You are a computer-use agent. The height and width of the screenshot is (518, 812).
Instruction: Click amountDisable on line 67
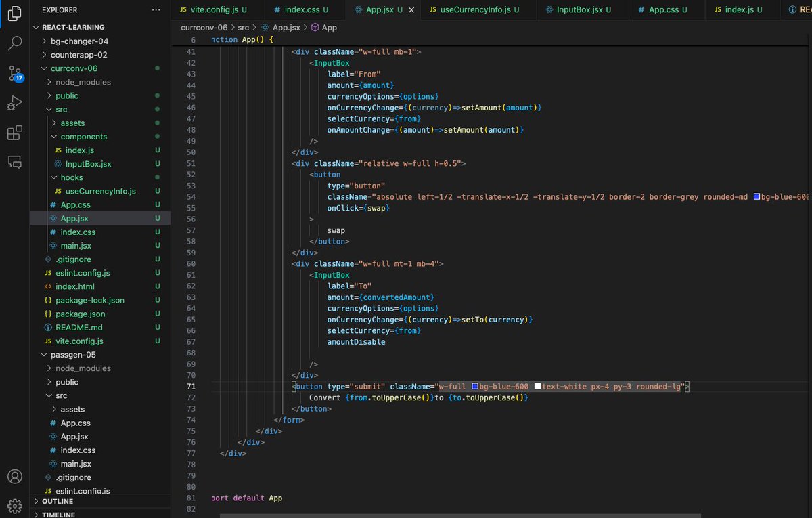pyautogui.click(x=356, y=342)
